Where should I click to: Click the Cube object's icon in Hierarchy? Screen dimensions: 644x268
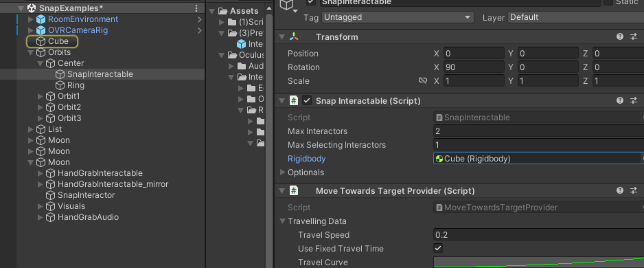(x=41, y=41)
